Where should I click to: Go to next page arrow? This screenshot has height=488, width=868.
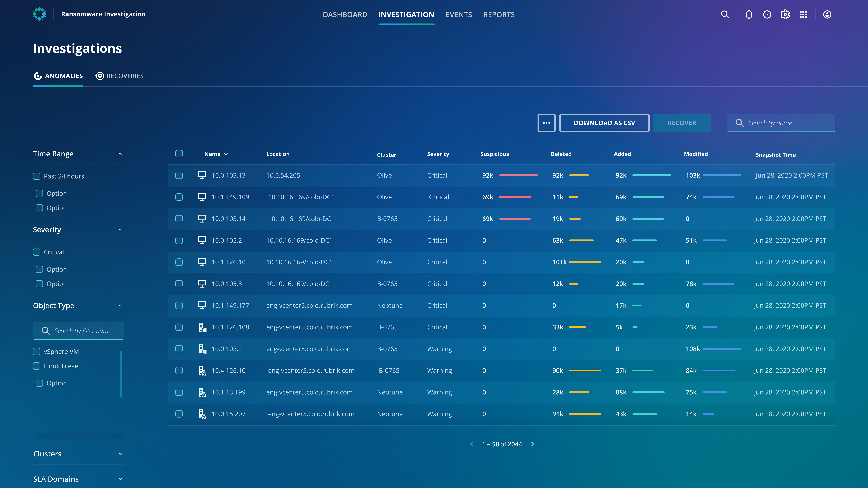point(532,444)
